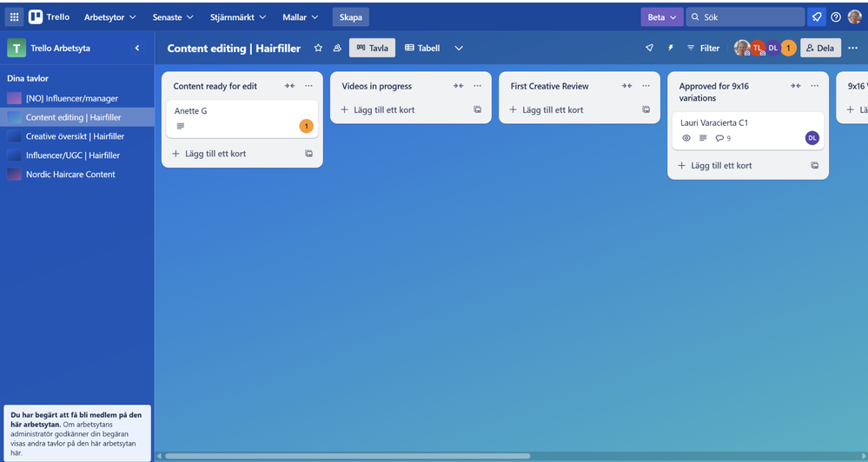Open the Mallar dropdown menu
Viewport: 868px width, 462px height.
(301, 17)
